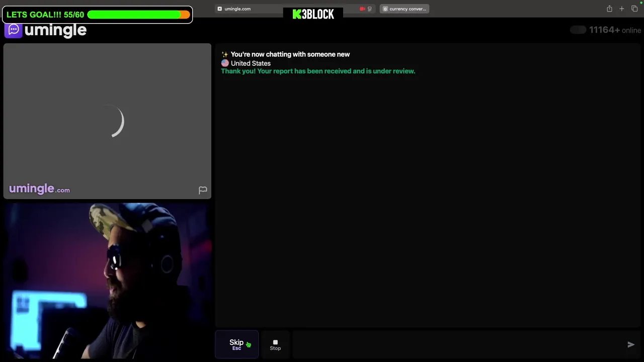
Task: Flag the stranger's video with the report icon
Action: click(x=203, y=190)
